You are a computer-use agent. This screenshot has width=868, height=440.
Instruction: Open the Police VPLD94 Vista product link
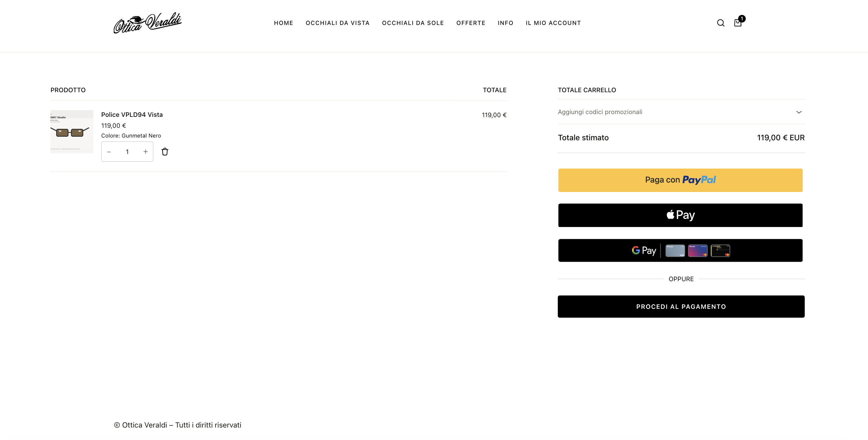coord(132,115)
